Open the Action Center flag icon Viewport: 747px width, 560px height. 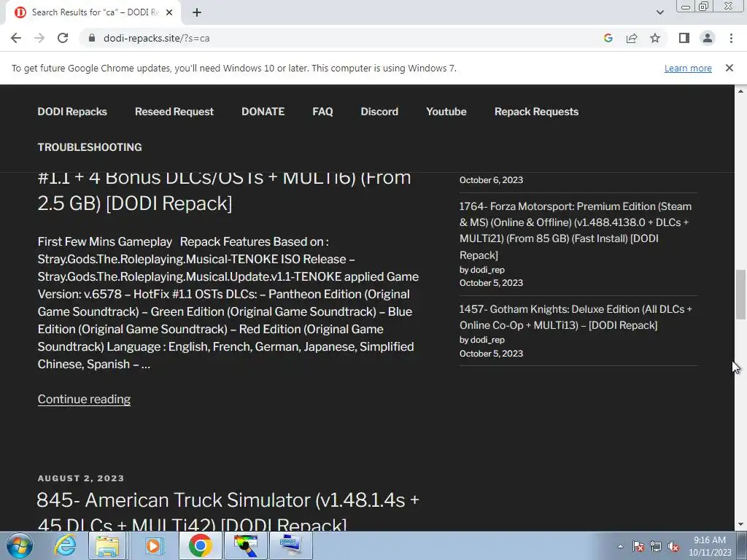point(638,546)
